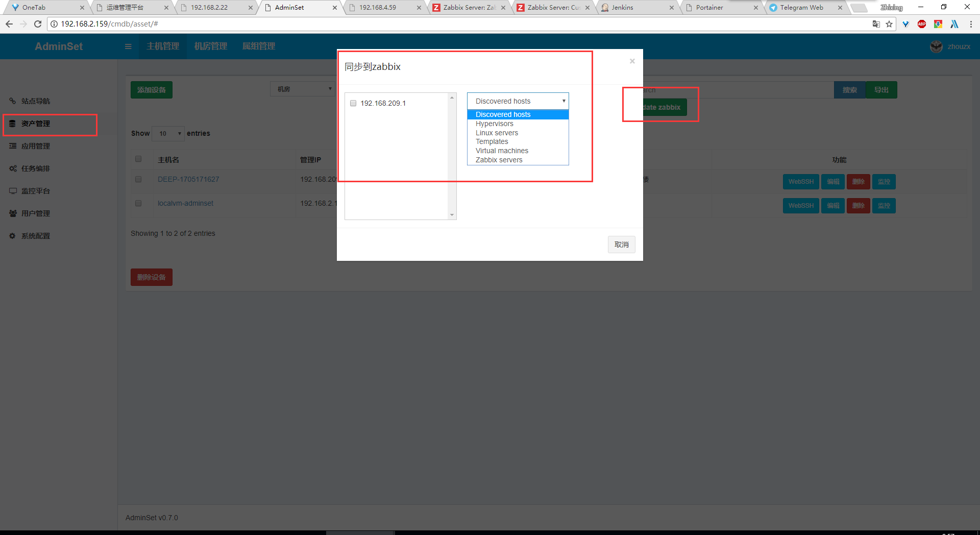The height and width of the screenshot is (535, 980).
Task: Click the system configuration gear icon
Action: pyautogui.click(x=13, y=236)
